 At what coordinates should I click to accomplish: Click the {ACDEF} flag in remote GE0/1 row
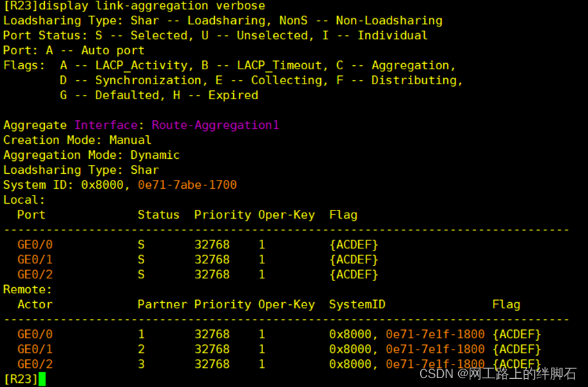[517, 349]
